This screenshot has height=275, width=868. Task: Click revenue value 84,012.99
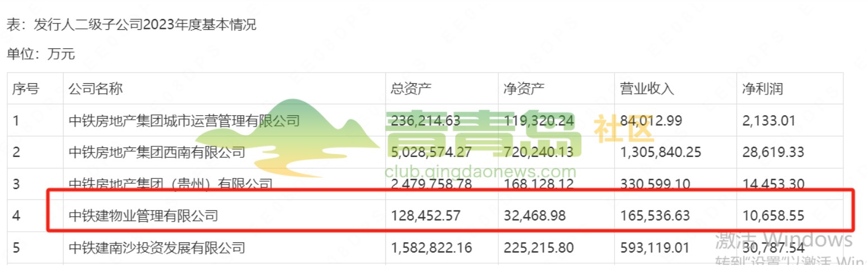coord(651,120)
